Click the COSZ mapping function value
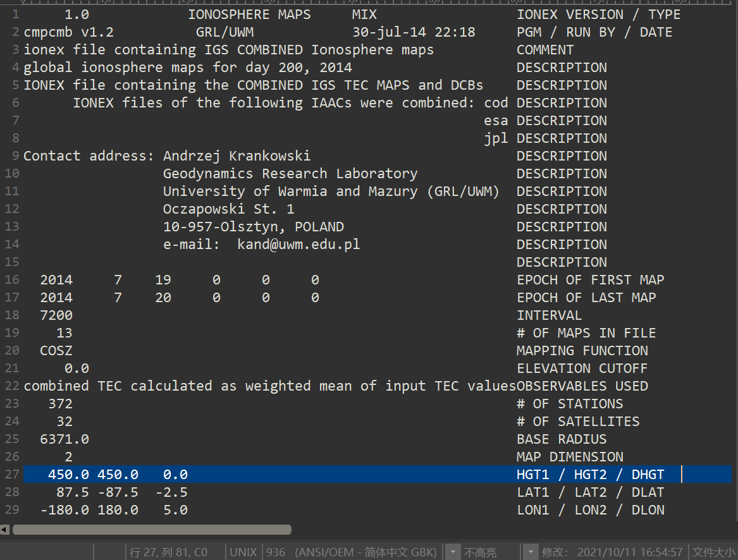The height and width of the screenshot is (560, 738). point(56,351)
